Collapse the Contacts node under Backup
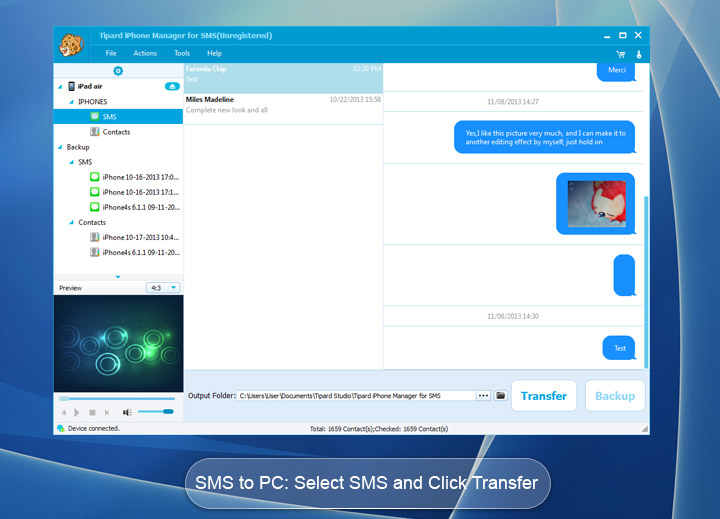This screenshot has width=720, height=519. point(71,222)
